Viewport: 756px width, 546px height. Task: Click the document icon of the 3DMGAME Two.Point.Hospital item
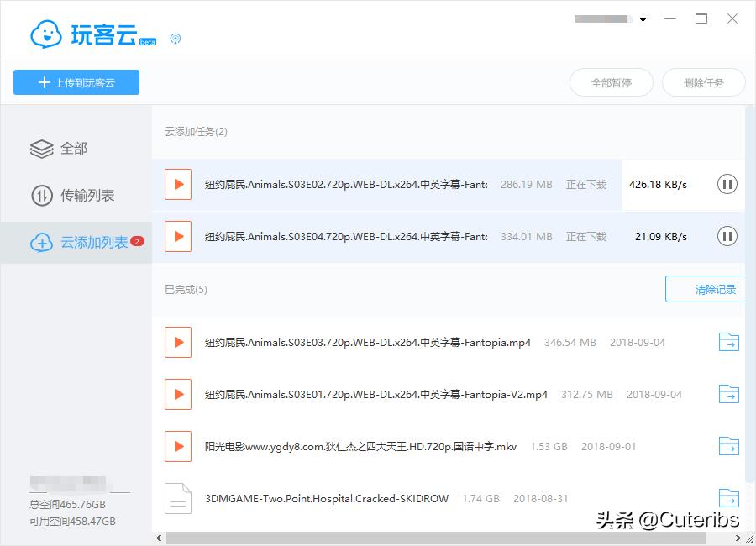pos(177,498)
